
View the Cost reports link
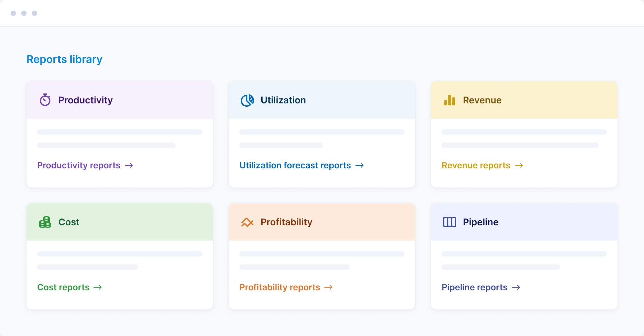point(63,287)
